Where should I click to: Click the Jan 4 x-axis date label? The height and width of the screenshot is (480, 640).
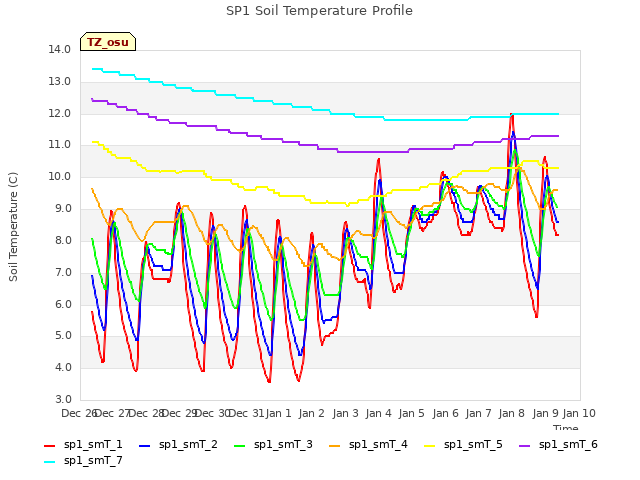coord(378,413)
